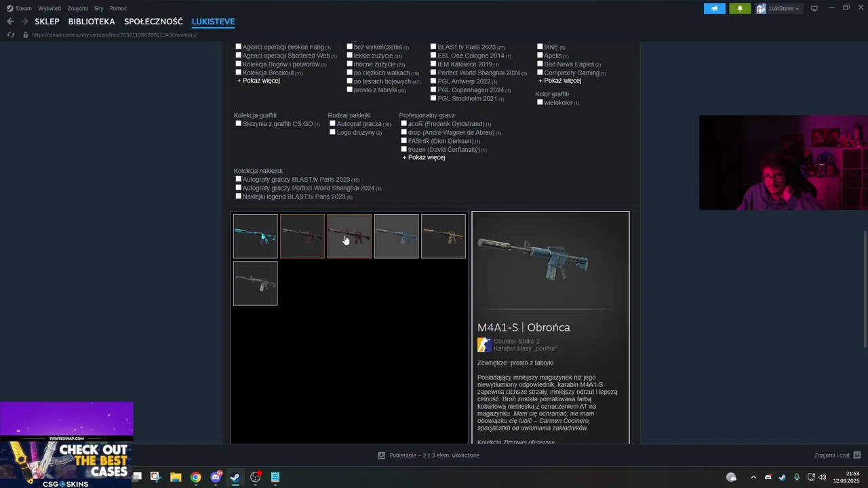Go forward with the navigation arrow
The width and height of the screenshot is (868, 488).
[x=26, y=22]
